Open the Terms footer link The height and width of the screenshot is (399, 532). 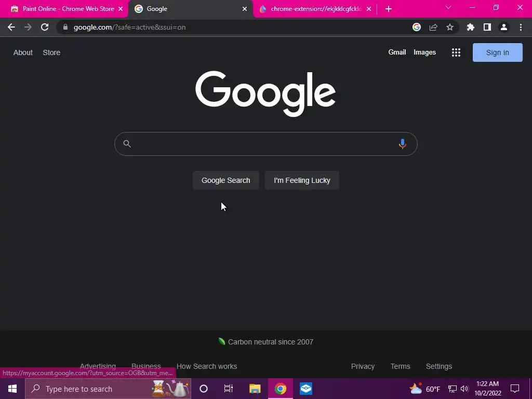pyautogui.click(x=401, y=366)
